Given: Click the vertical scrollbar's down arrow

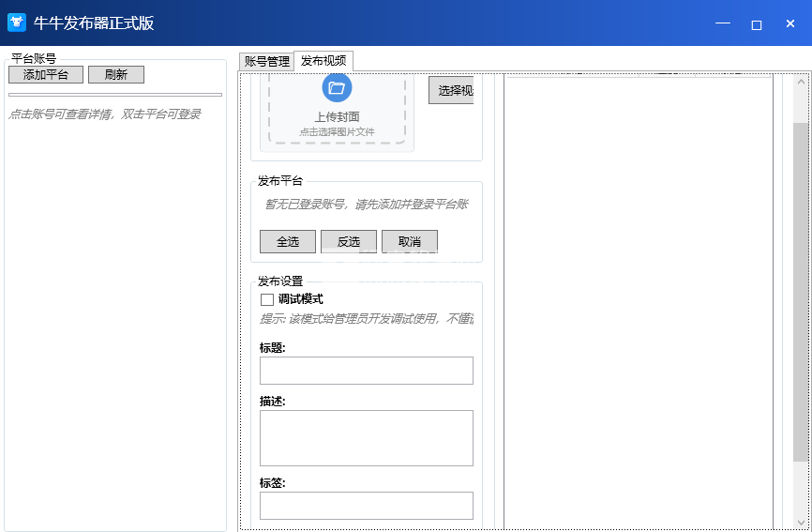Looking at the screenshot, I should [x=801, y=523].
